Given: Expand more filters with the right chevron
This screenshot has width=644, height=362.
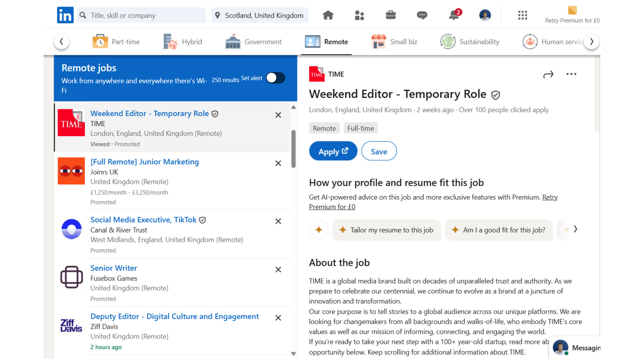Looking at the screenshot, I should click(591, 41).
